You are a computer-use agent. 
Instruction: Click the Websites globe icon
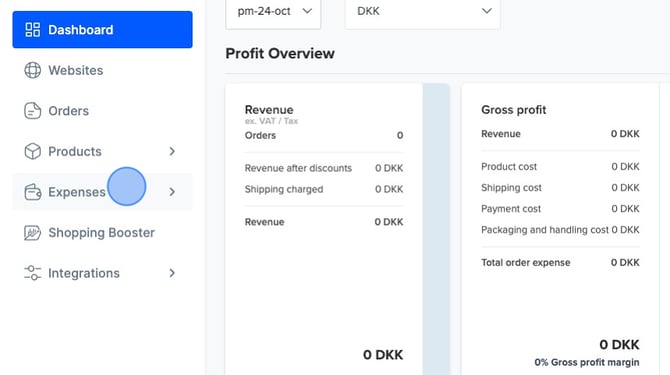[32, 70]
